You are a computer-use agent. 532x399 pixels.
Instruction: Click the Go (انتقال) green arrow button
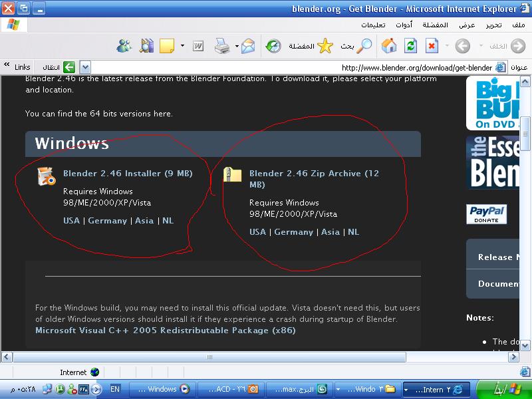pyautogui.click(x=69, y=67)
